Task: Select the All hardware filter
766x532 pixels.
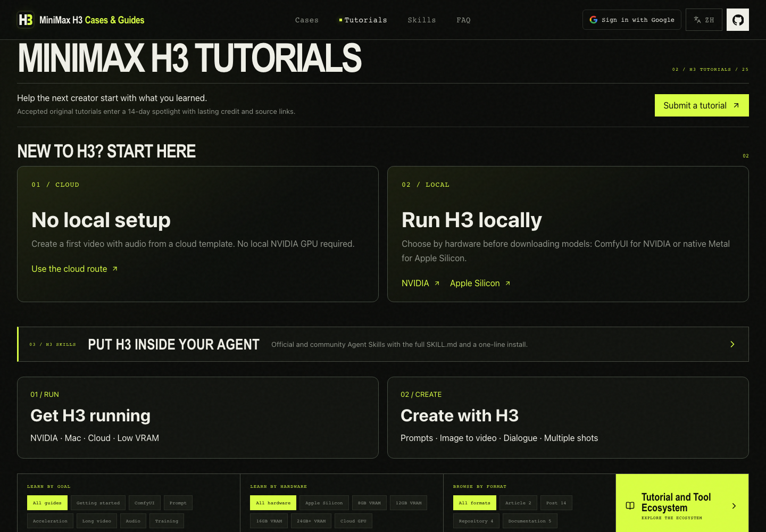Action: tap(273, 503)
